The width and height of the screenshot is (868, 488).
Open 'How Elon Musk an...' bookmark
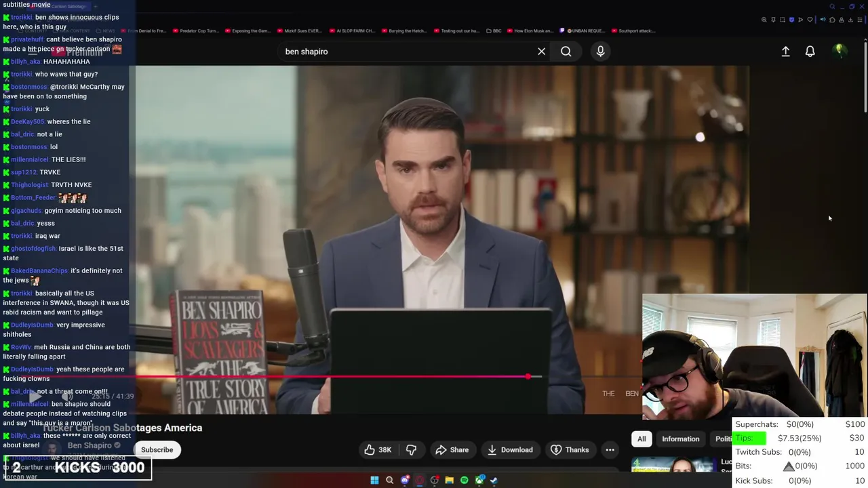coord(530,30)
